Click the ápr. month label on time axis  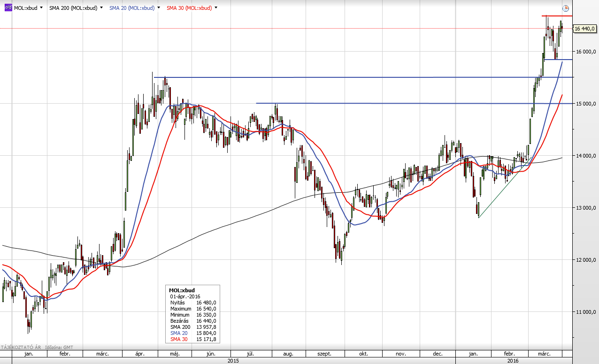[139, 354]
